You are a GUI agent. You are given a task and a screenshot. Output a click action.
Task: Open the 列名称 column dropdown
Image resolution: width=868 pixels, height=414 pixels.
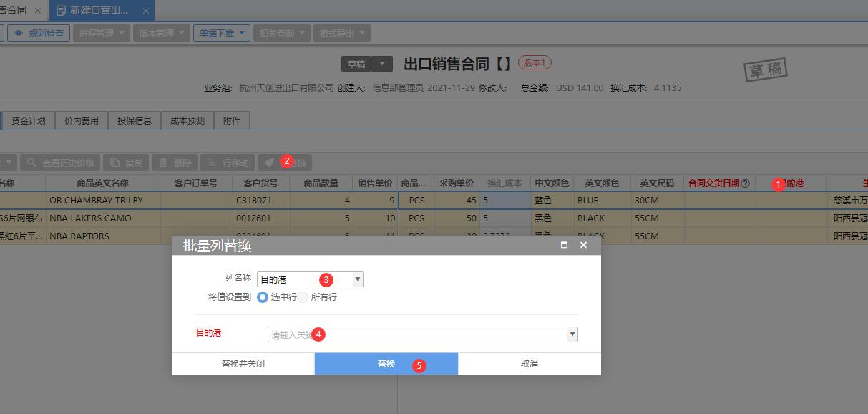click(x=357, y=279)
